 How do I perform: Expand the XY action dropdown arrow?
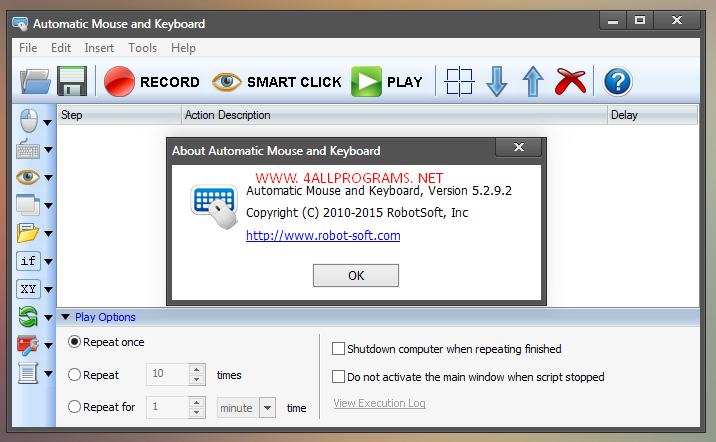[48, 289]
